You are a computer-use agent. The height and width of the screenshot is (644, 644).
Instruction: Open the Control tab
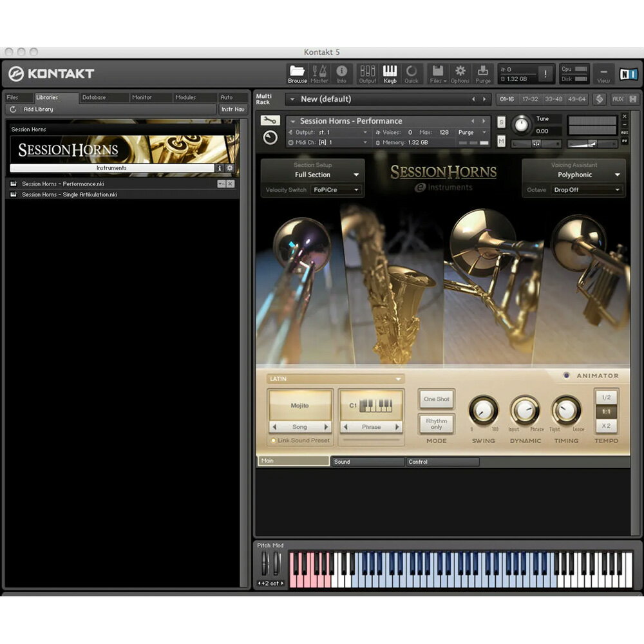click(x=442, y=462)
